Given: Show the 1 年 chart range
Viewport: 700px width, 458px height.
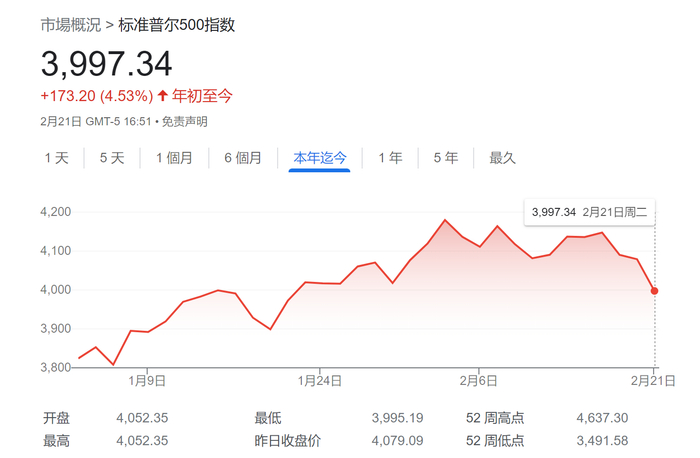Looking at the screenshot, I should (390, 158).
